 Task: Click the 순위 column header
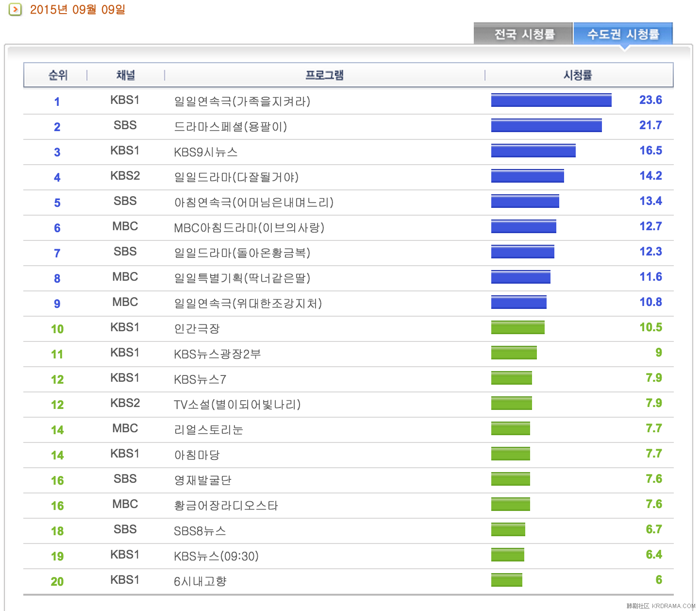tap(58, 75)
